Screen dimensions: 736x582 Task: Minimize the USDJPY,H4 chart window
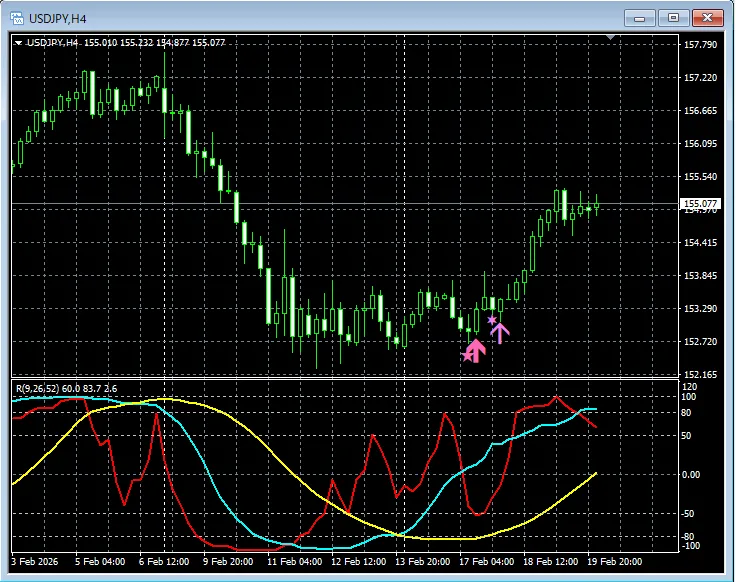[x=641, y=17]
